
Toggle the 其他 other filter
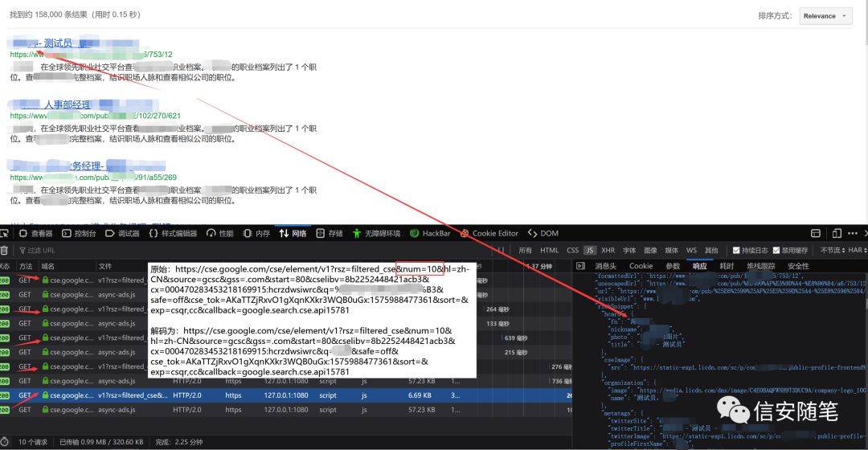click(x=710, y=250)
